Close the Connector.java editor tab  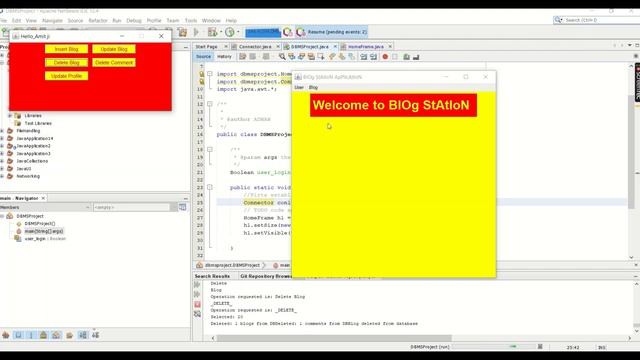(x=278, y=47)
